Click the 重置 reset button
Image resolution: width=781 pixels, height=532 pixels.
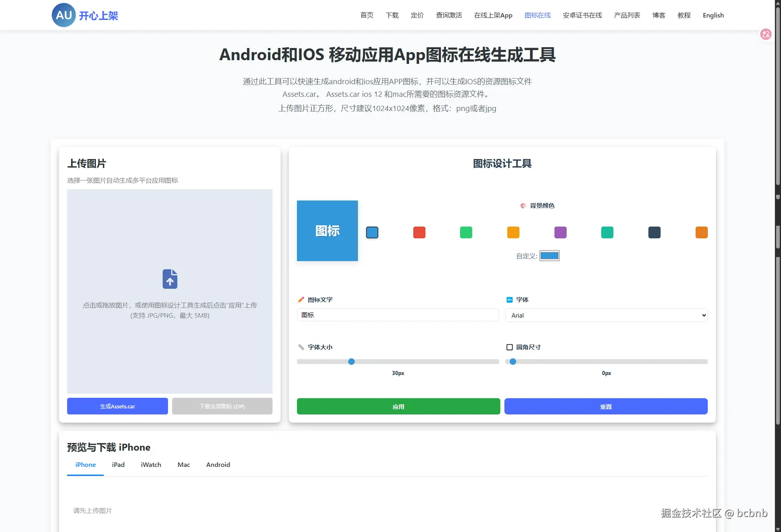tap(606, 406)
